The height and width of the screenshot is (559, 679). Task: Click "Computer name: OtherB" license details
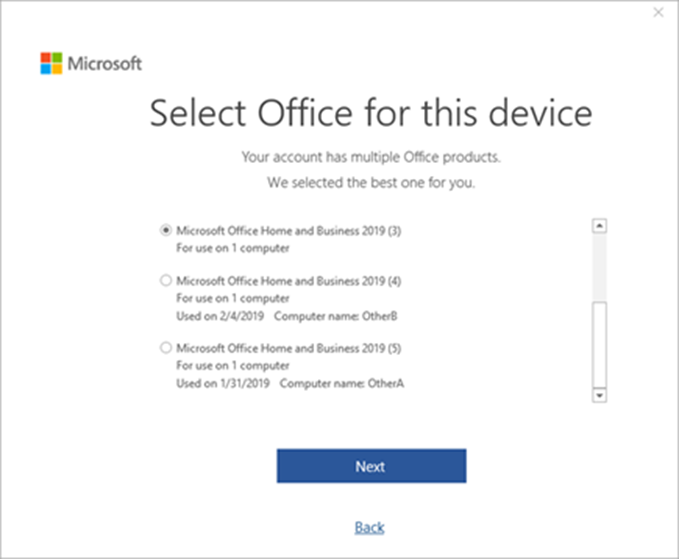click(336, 316)
